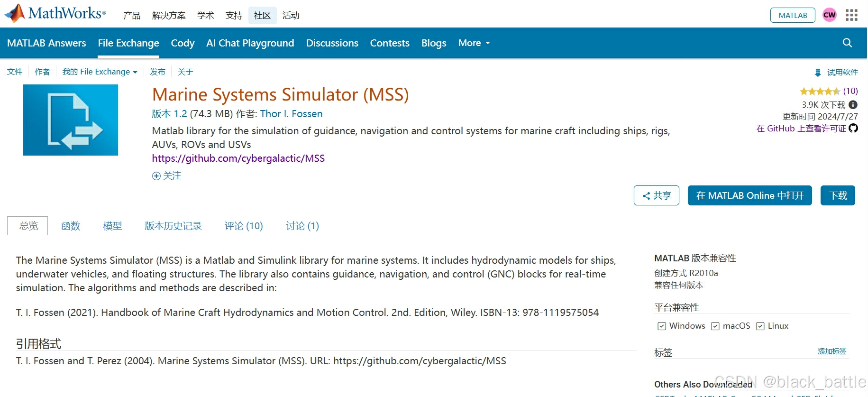
Task: Click the 添加标签 link
Action: (x=832, y=351)
